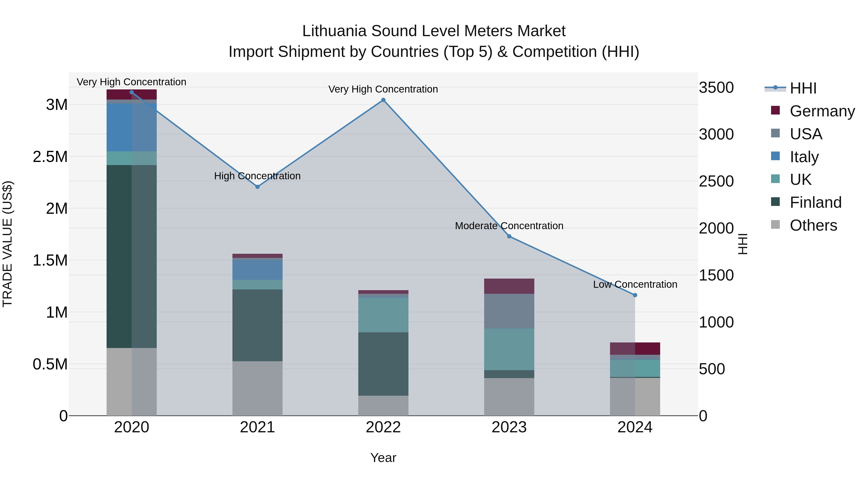868x488 pixels.
Task: Click the '3500' right axis tick label
Action: click(x=716, y=87)
